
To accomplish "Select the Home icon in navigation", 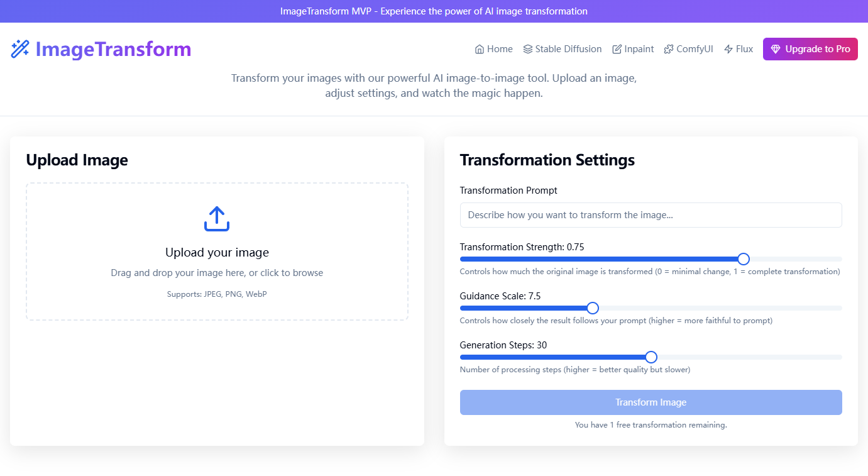I will 478,48.
